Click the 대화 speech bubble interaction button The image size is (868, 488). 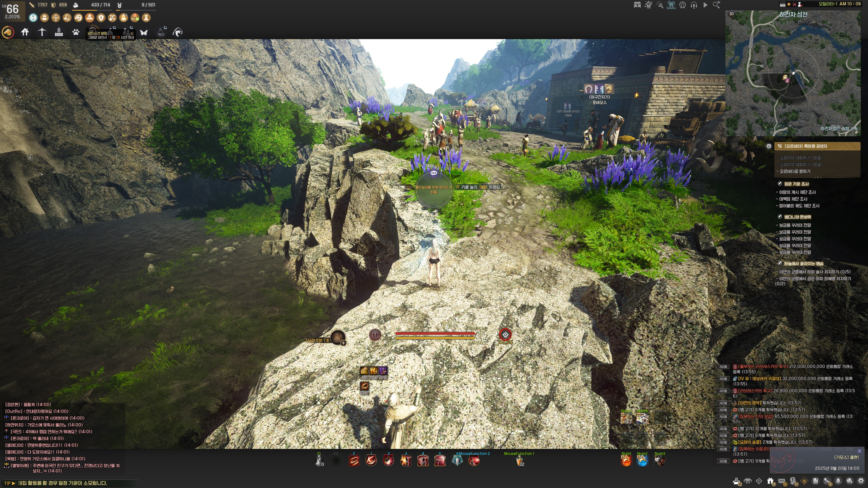434,173
